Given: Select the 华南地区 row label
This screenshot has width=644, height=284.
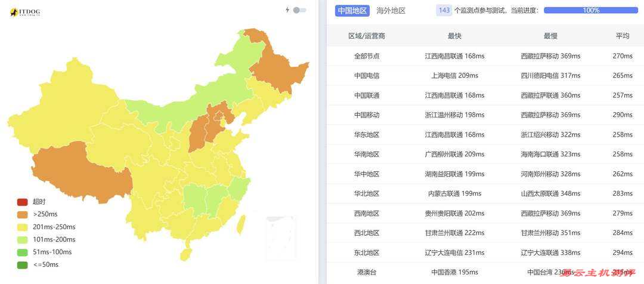Looking at the screenshot, I should tap(367, 155).
